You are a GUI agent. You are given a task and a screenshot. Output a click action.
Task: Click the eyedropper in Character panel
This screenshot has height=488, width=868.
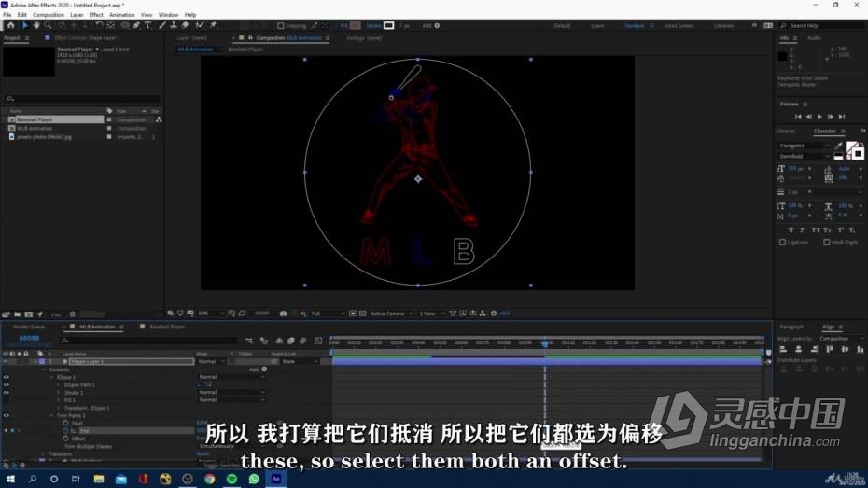(839, 146)
